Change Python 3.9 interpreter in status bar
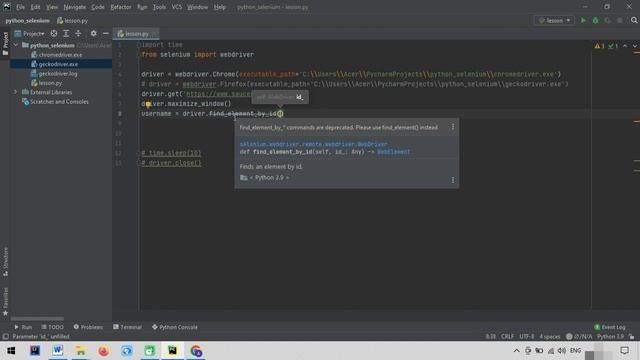The height and width of the screenshot is (360, 640). coord(610,336)
